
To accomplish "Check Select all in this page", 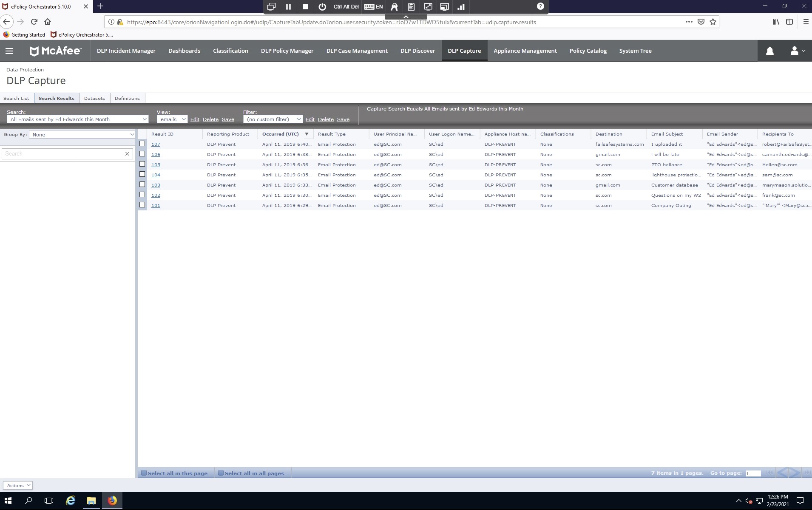I will (x=144, y=473).
